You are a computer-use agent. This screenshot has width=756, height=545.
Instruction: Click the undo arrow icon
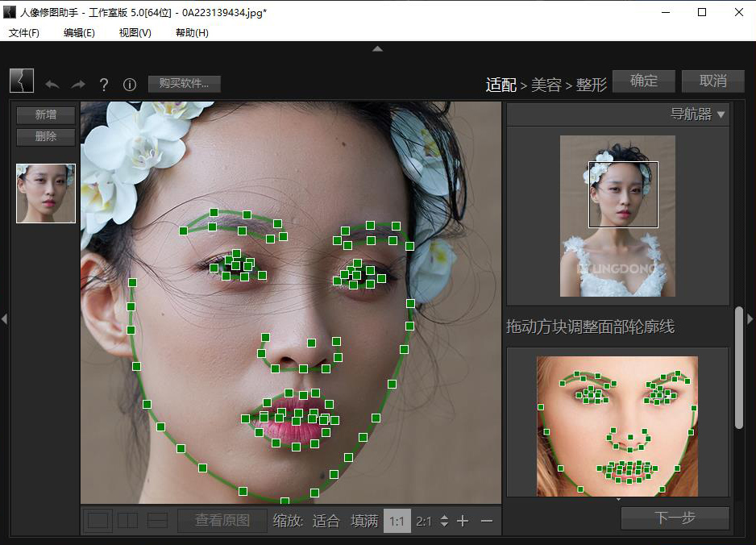pos(52,84)
